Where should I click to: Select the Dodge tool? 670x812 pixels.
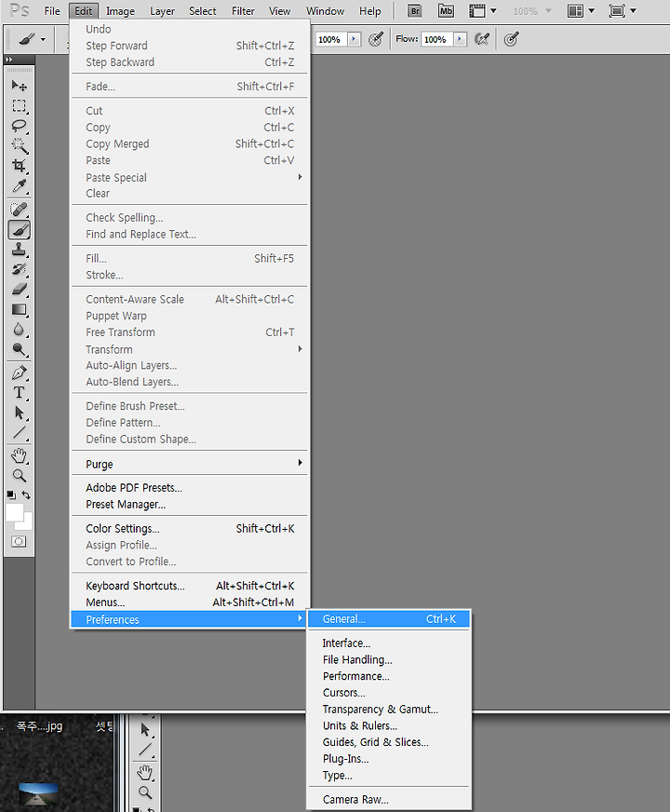[20, 349]
